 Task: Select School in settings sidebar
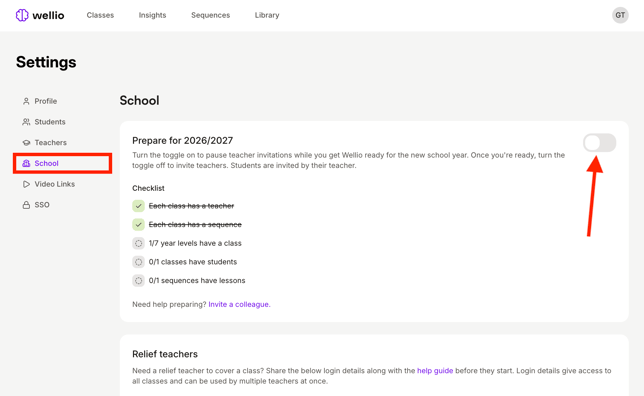[x=46, y=163]
